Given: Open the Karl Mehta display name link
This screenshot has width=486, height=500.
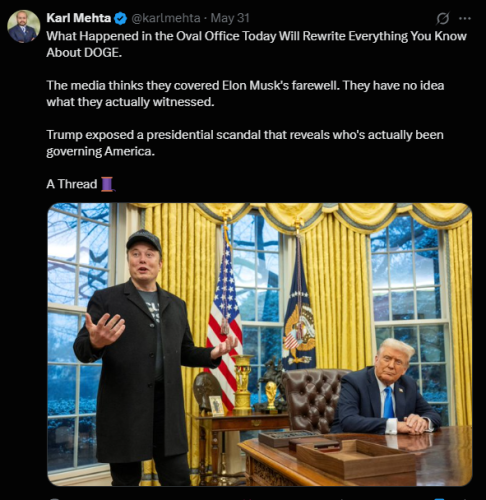Looking at the screenshot, I should [79, 18].
